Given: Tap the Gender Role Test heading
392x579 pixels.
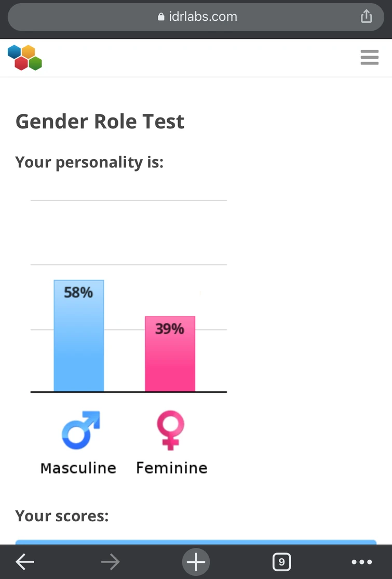Looking at the screenshot, I should tap(100, 122).
